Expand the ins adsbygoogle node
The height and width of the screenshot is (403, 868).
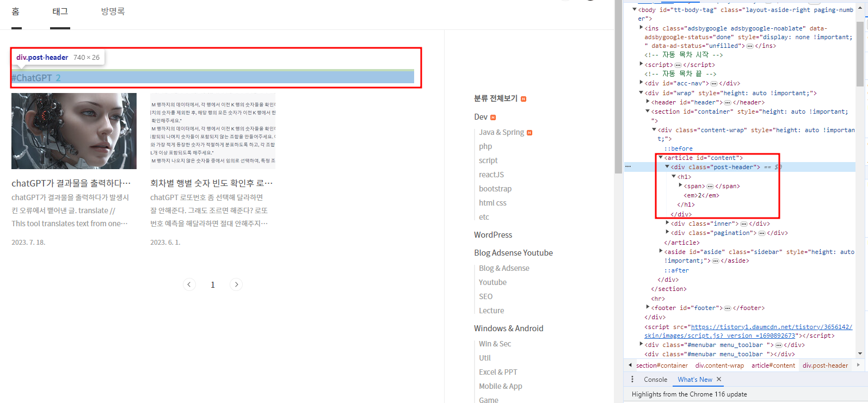pos(641,27)
